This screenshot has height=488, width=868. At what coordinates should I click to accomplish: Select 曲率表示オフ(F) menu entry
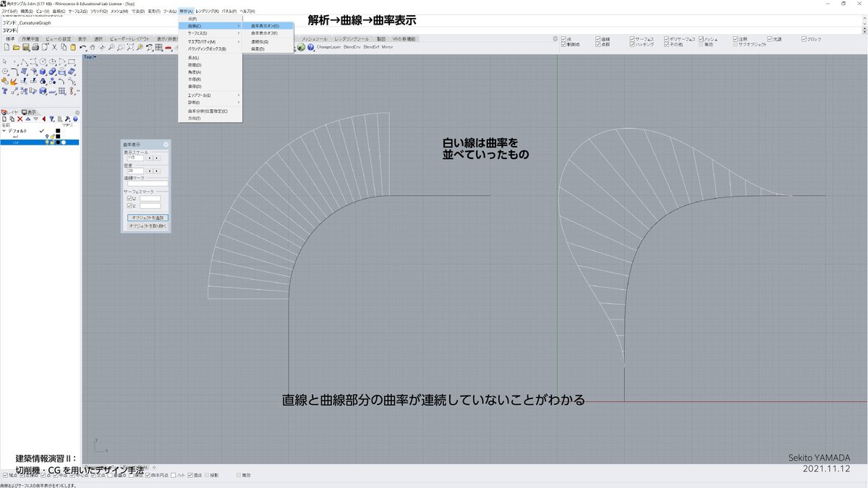268,33
